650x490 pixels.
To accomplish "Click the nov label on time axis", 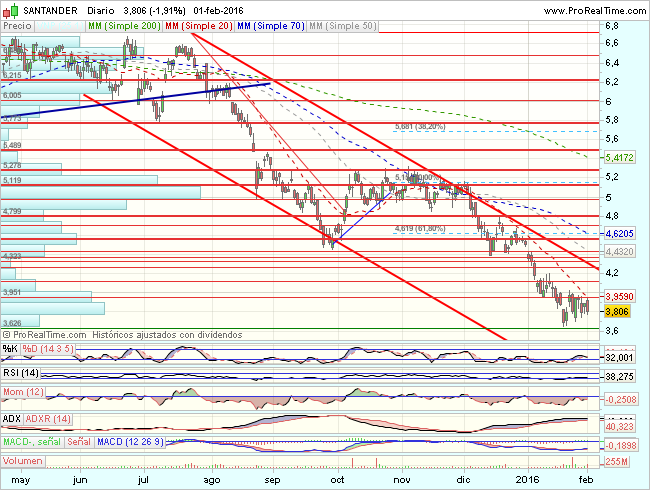I will pyautogui.click(x=402, y=480).
